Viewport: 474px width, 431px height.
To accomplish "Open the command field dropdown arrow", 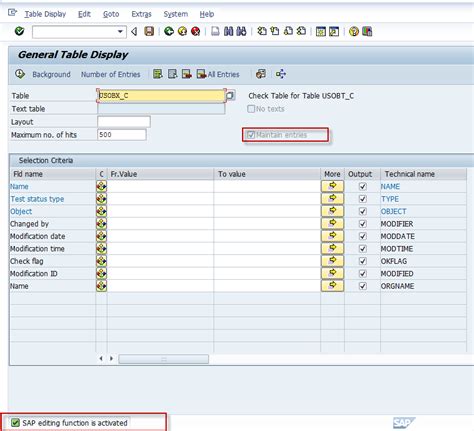I will [120, 32].
